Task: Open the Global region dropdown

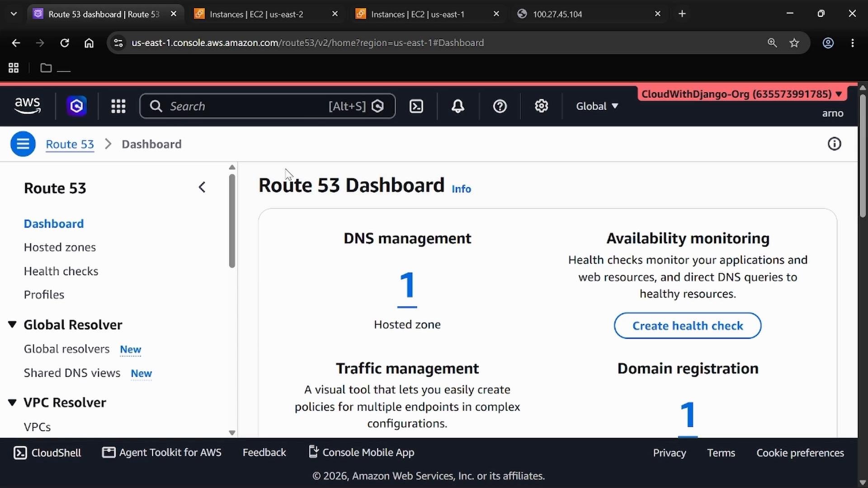Action: 597,106
